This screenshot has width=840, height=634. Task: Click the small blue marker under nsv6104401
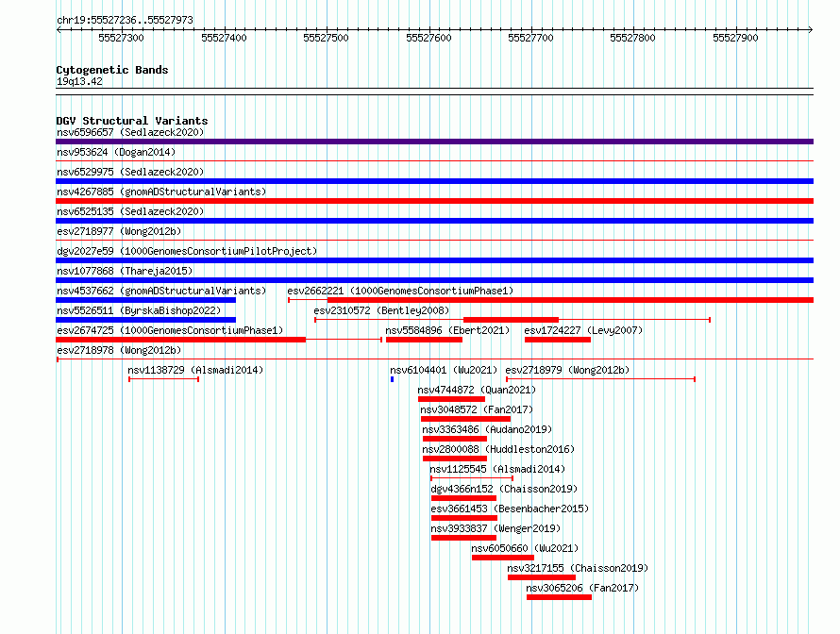[392, 379]
